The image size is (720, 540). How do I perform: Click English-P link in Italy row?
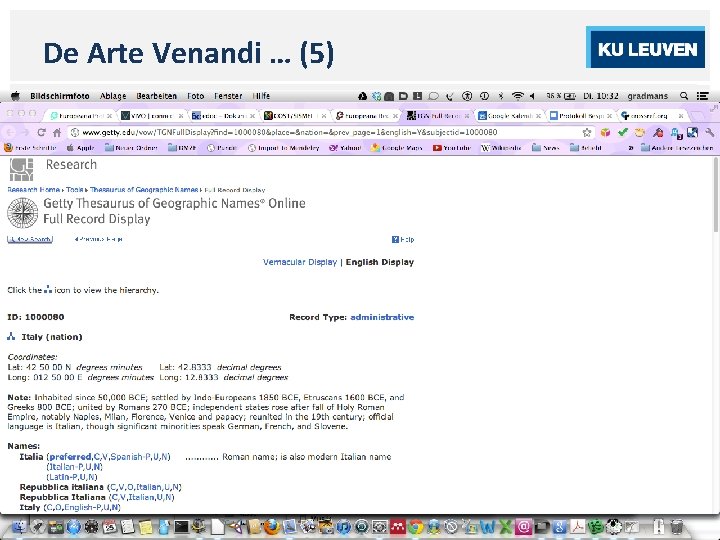pos(83,507)
